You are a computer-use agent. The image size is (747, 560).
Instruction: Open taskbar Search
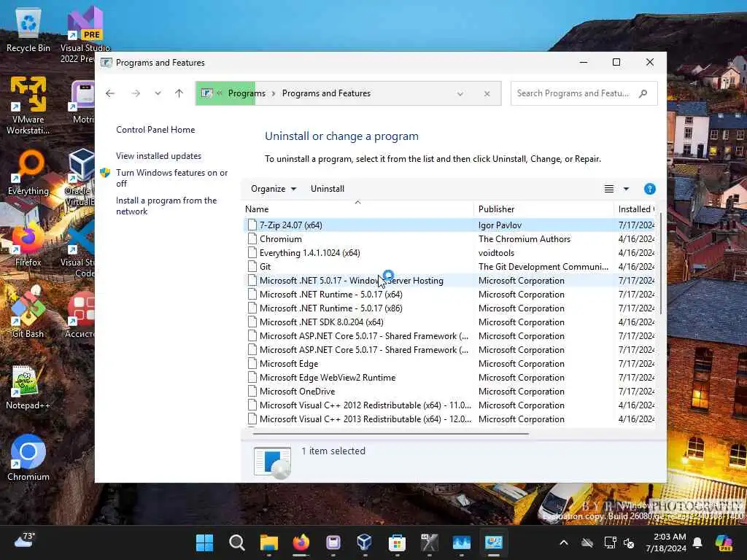237,542
